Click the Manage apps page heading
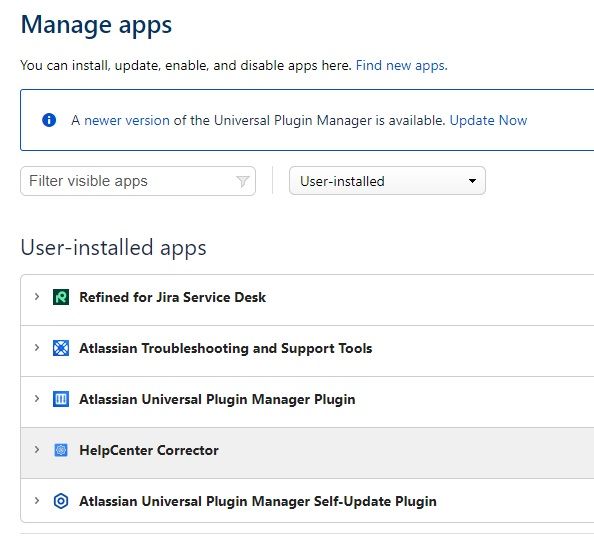Image resolution: width=594 pixels, height=538 pixels. [96, 25]
